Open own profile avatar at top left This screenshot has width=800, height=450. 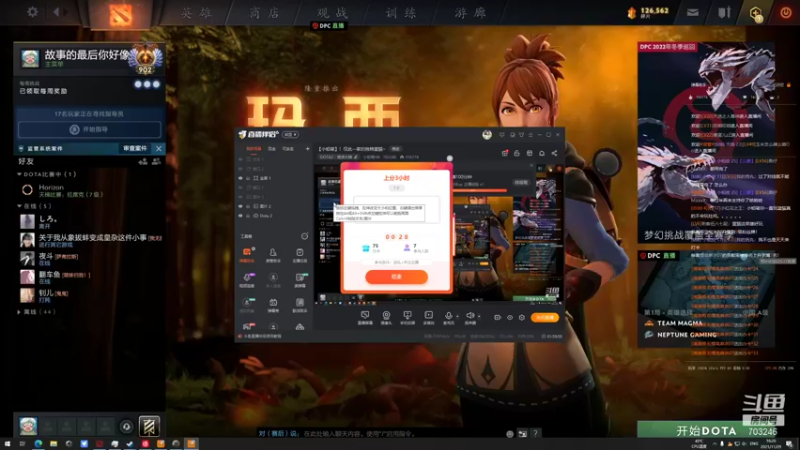coord(30,58)
